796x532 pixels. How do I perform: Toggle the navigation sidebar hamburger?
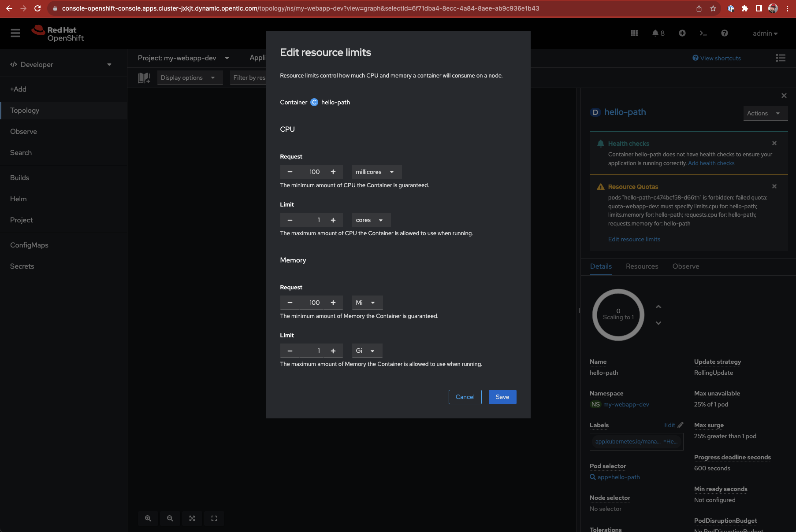(15, 33)
